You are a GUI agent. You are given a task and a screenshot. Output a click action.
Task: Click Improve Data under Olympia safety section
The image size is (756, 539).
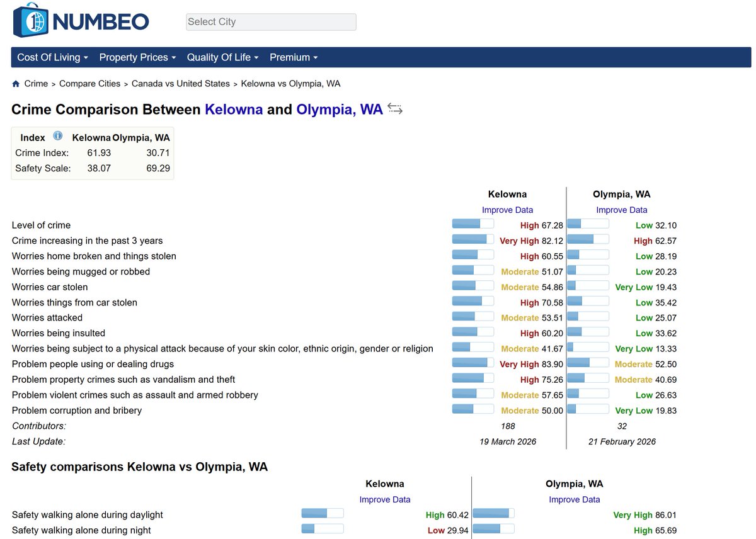tap(574, 500)
